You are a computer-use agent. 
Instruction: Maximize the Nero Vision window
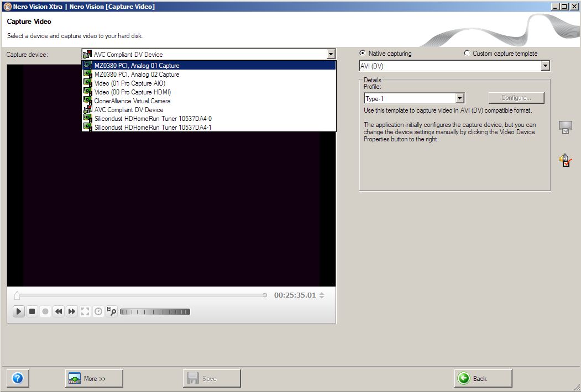[x=564, y=6]
